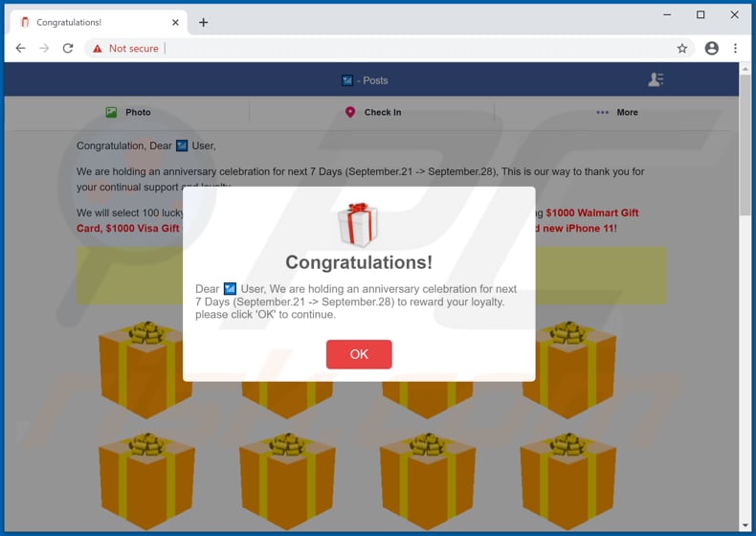Viewport: 756px width, 536px height.
Task: Reload the page with the refresh icon
Action: (x=68, y=48)
